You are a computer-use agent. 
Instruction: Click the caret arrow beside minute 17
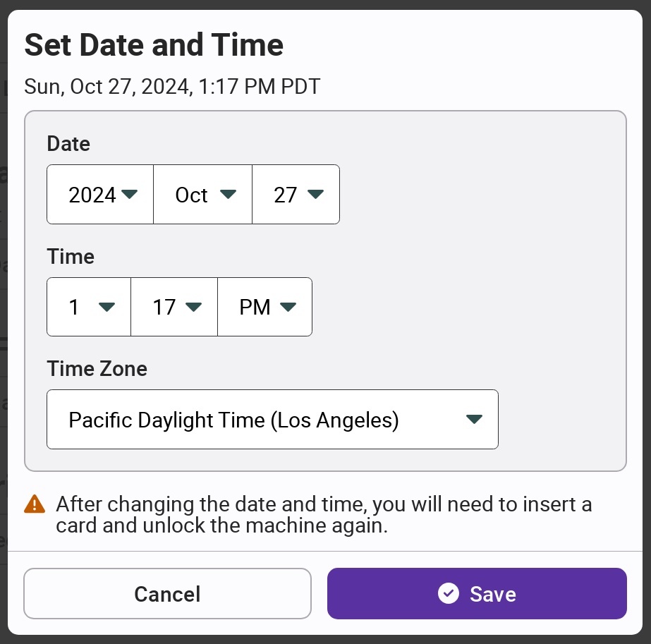click(193, 307)
